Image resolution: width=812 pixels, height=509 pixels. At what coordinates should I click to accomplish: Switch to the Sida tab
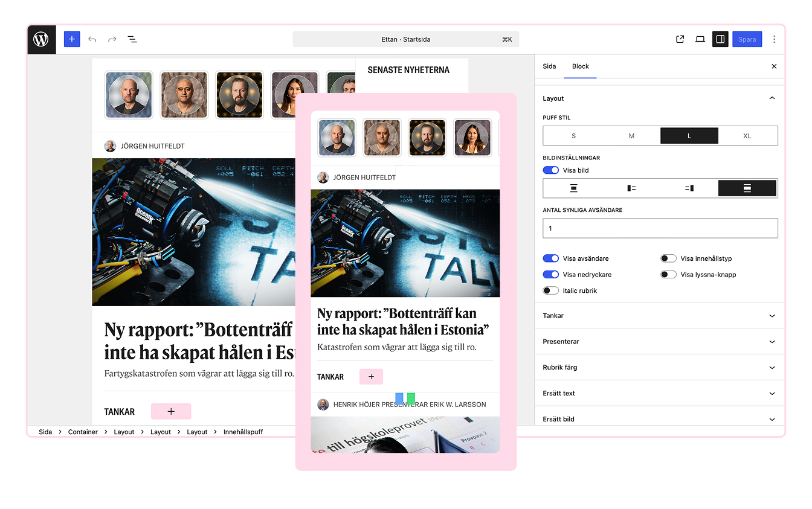(x=549, y=66)
